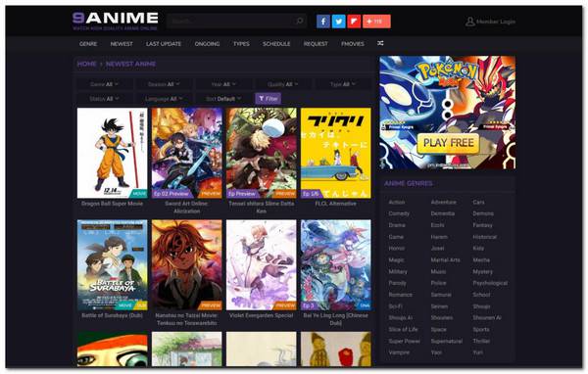Select the Fantasy genre
The width and height of the screenshot is (588, 374).
[x=482, y=225]
